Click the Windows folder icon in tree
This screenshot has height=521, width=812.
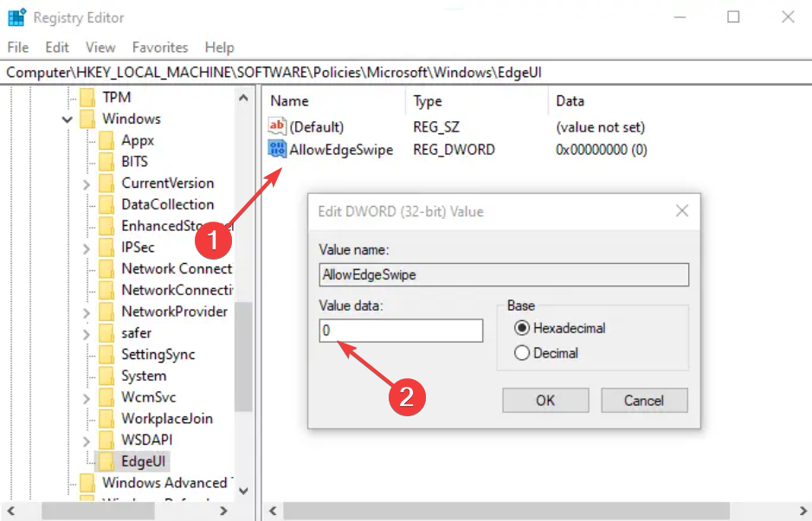point(87,119)
